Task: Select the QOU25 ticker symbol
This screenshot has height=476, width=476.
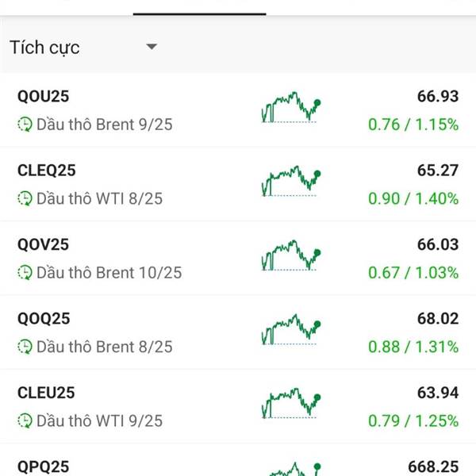Action: [x=44, y=96]
